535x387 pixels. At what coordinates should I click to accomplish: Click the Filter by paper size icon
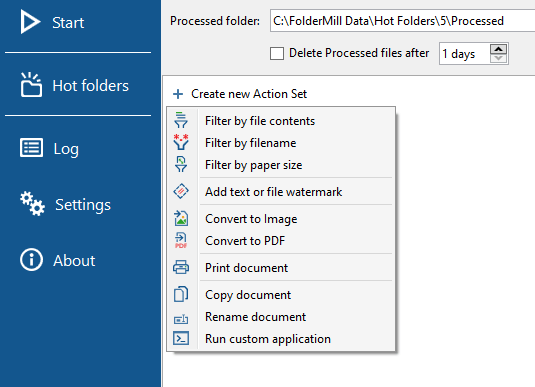[181, 164]
